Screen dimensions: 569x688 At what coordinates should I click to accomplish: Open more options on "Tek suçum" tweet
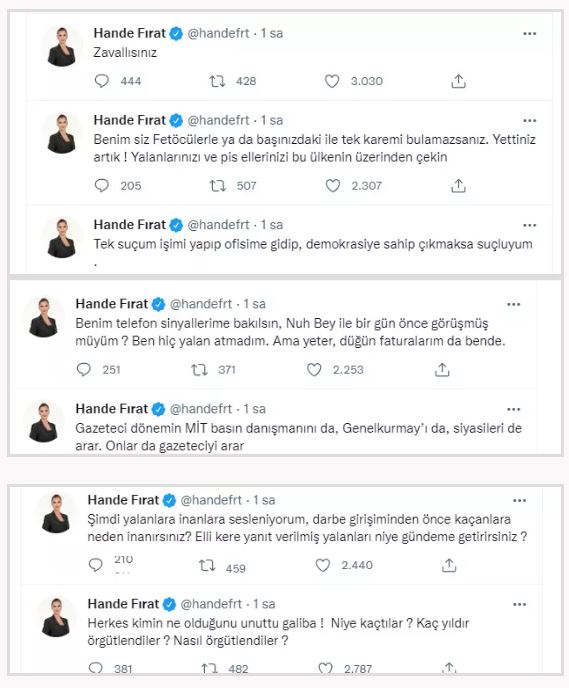pos(530,226)
